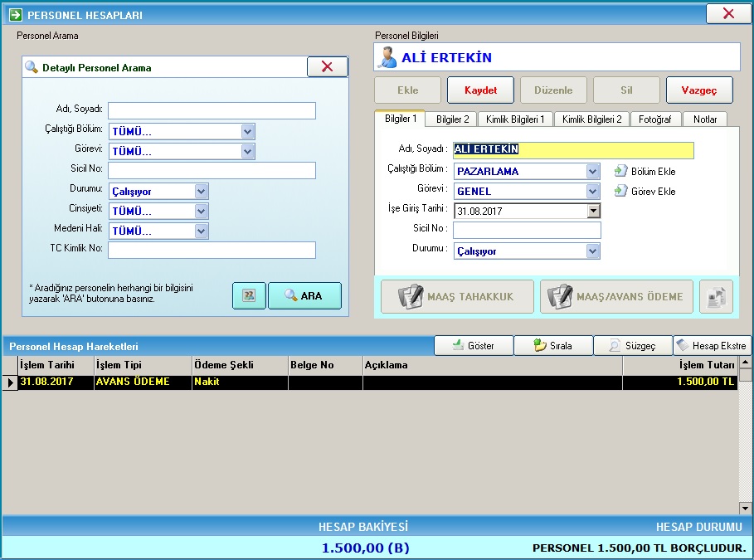The image size is (754, 560).
Task: Click the Ekle button
Action: coord(408,90)
